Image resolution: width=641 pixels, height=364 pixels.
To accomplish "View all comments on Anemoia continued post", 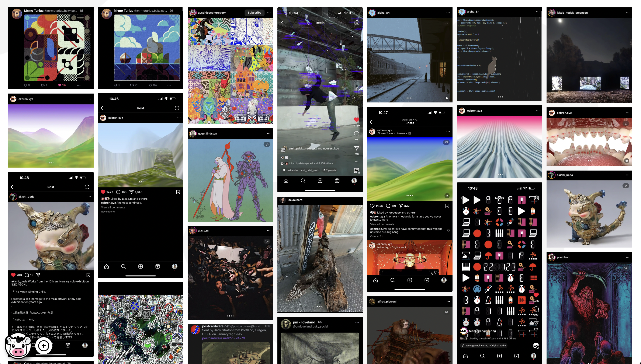I will [x=113, y=207].
